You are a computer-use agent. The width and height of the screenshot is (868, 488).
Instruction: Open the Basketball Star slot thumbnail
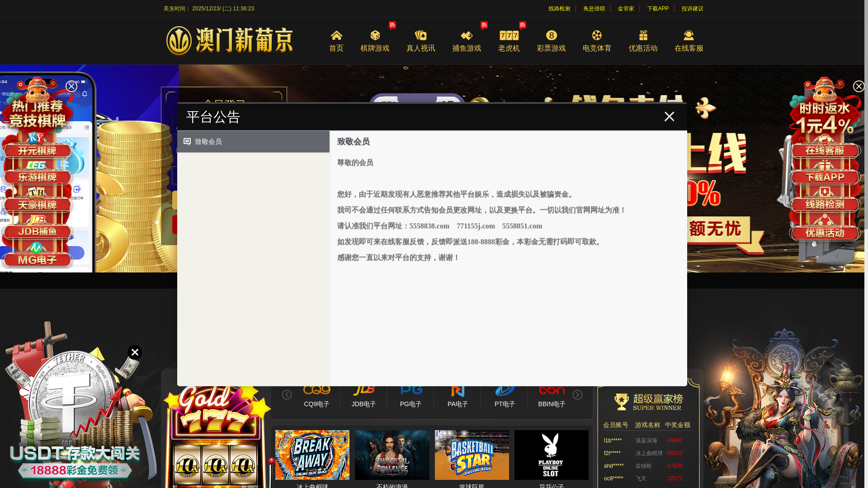pos(472,455)
